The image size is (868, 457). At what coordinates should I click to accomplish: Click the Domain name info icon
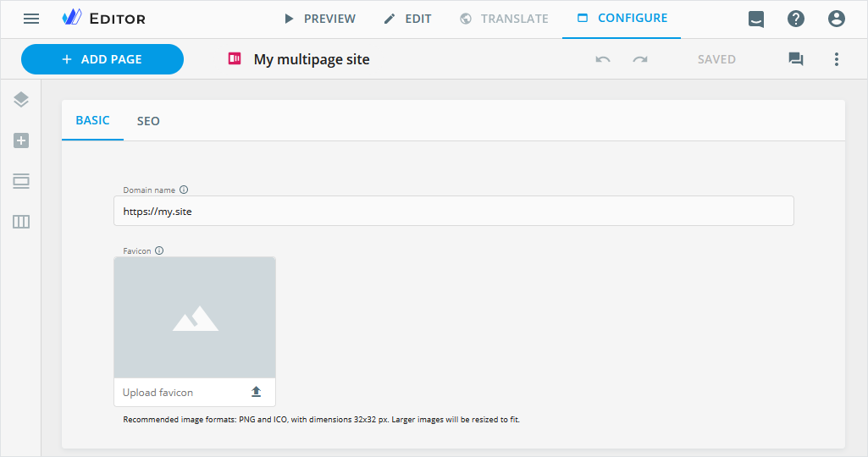184,190
